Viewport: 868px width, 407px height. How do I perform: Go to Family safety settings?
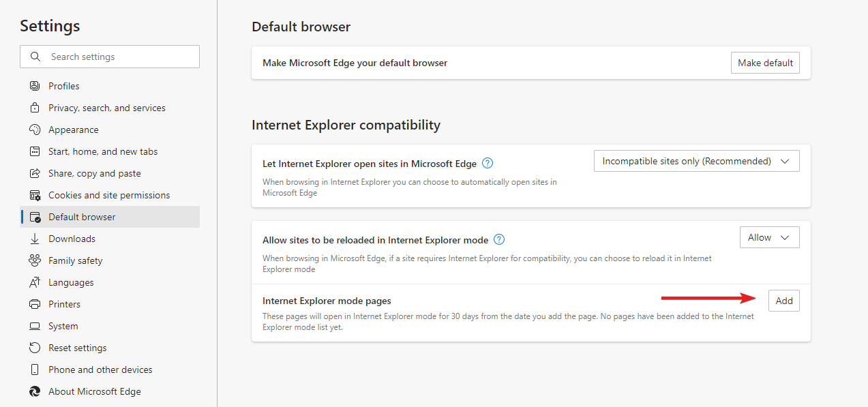tap(110, 260)
